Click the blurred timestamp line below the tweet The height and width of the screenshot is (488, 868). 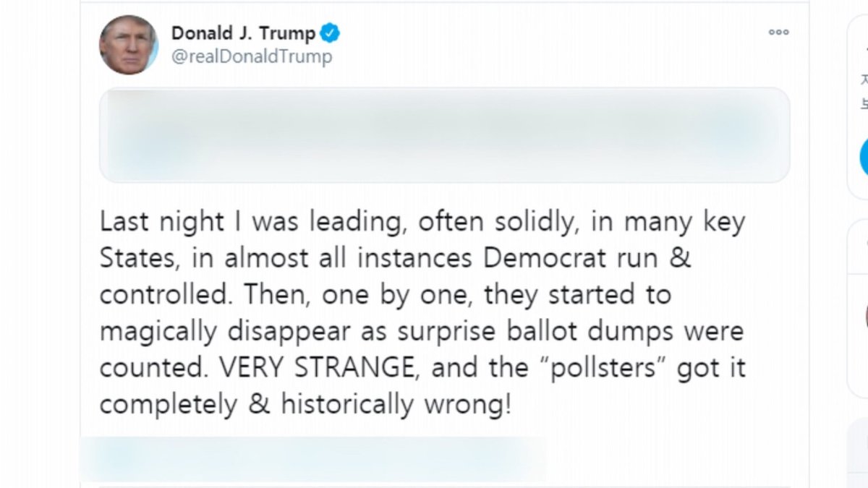pos(312,458)
